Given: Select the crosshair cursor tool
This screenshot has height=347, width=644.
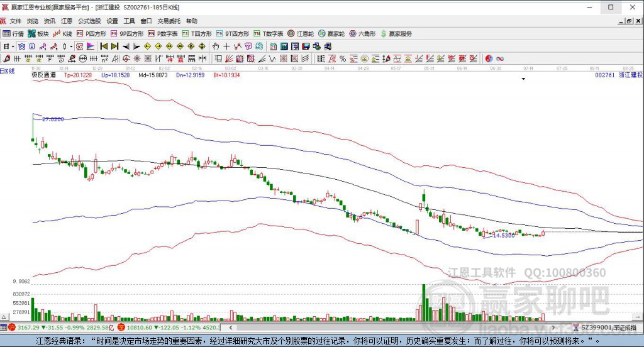Looking at the screenshot, I should [226, 47].
